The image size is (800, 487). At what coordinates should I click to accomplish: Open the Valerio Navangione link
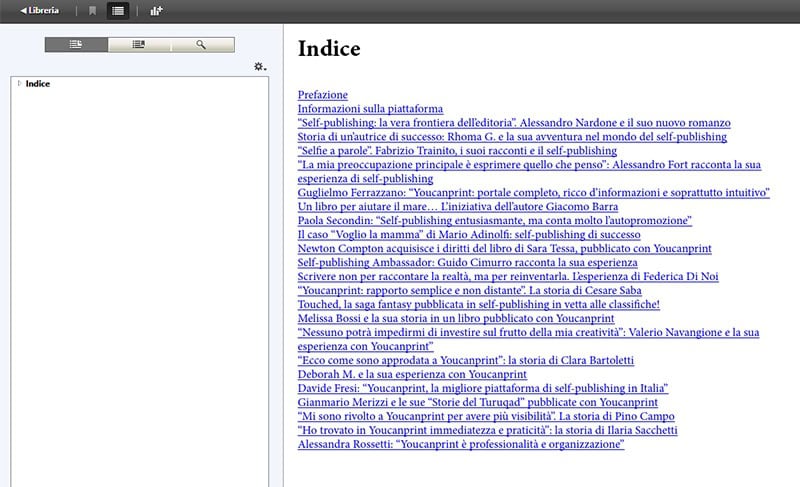click(x=529, y=339)
